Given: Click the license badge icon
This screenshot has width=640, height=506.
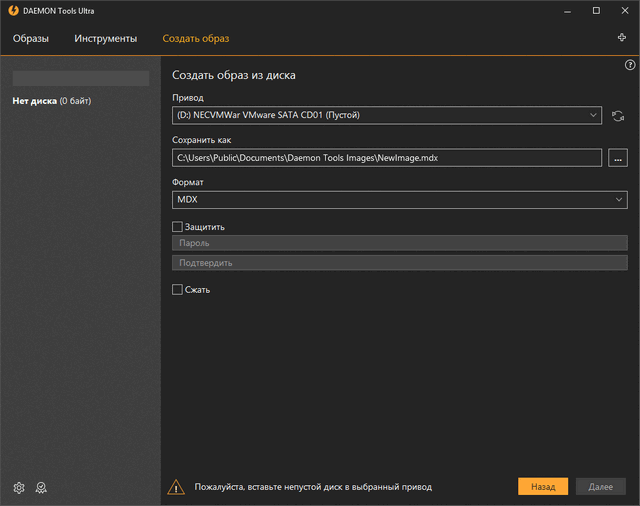Looking at the screenshot, I should pos(41,487).
